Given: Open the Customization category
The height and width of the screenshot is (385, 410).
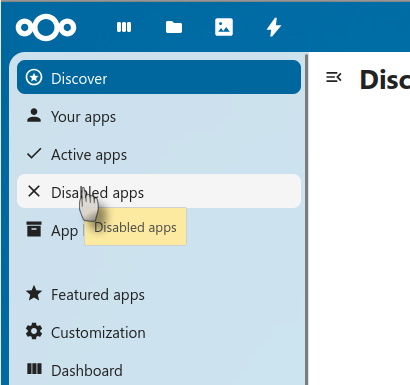Looking at the screenshot, I should coord(159,332).
